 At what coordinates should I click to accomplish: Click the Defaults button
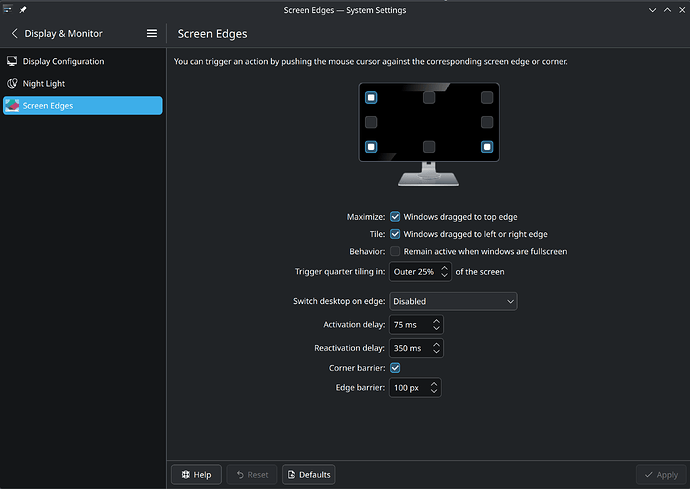click(x=308, y=474)
